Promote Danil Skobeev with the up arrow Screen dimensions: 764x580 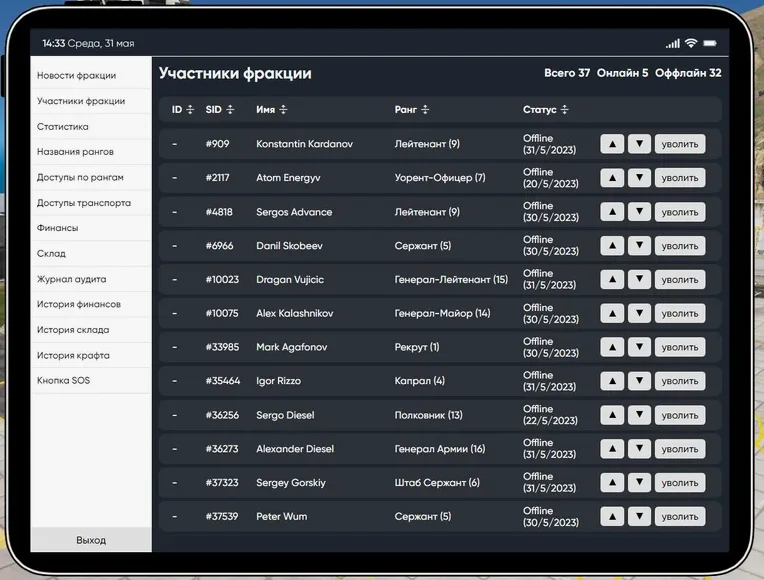(612, 246)
